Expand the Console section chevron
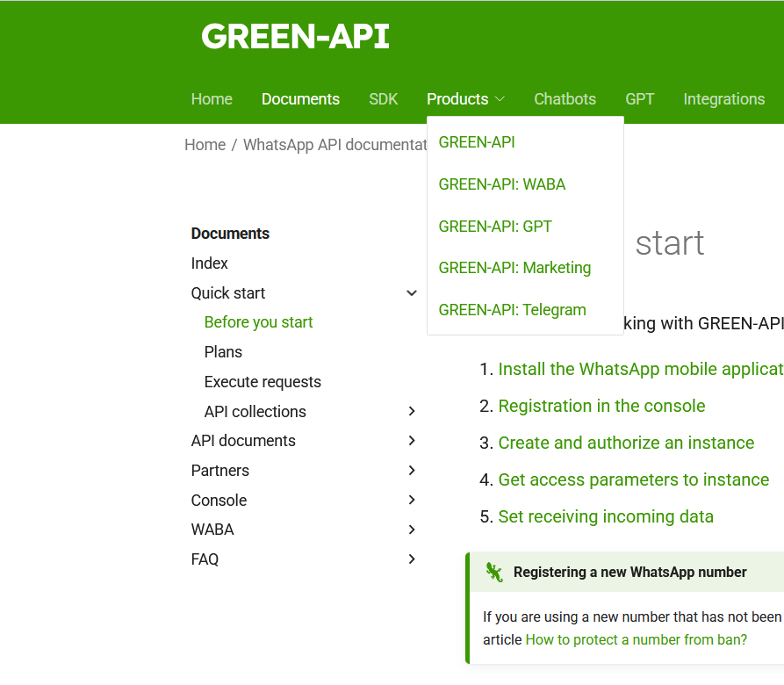784x685 pixels. pos(412,500)
